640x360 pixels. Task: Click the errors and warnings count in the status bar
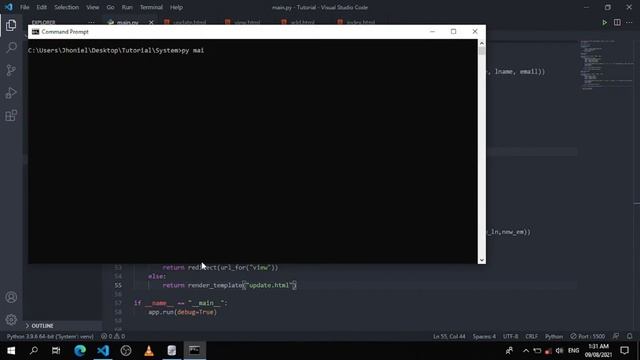click(113, 336)
